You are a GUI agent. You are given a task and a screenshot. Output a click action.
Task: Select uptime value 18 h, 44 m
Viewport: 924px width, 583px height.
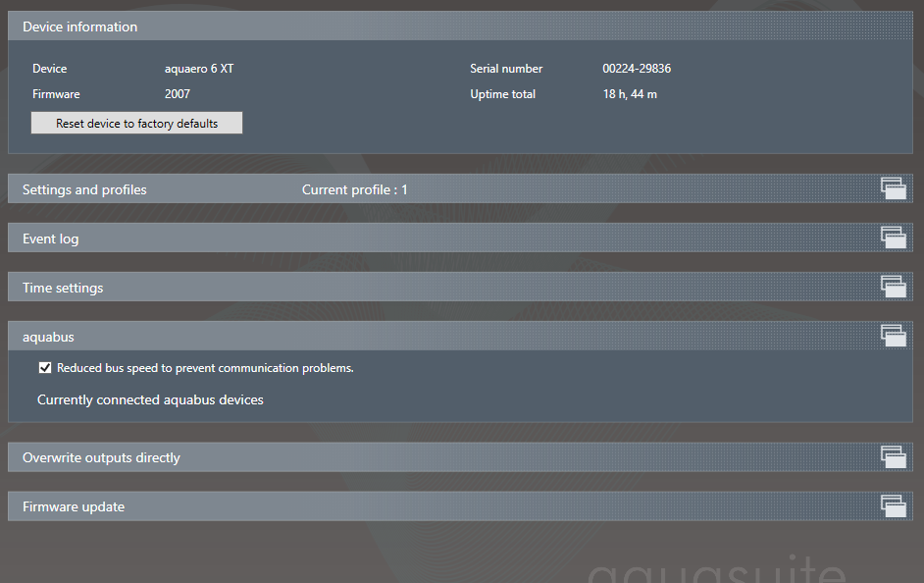[630, 93]
